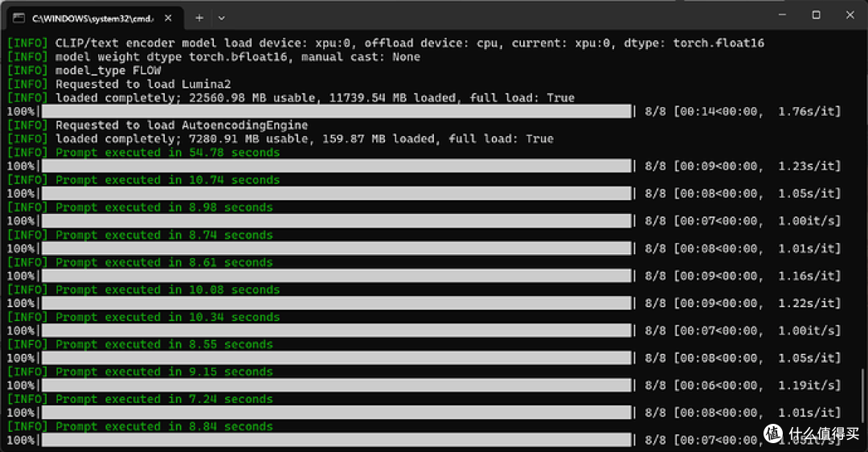
Task: Click 'Requested to load AutoencodingEngine' line
Action: tap(158, 125)
